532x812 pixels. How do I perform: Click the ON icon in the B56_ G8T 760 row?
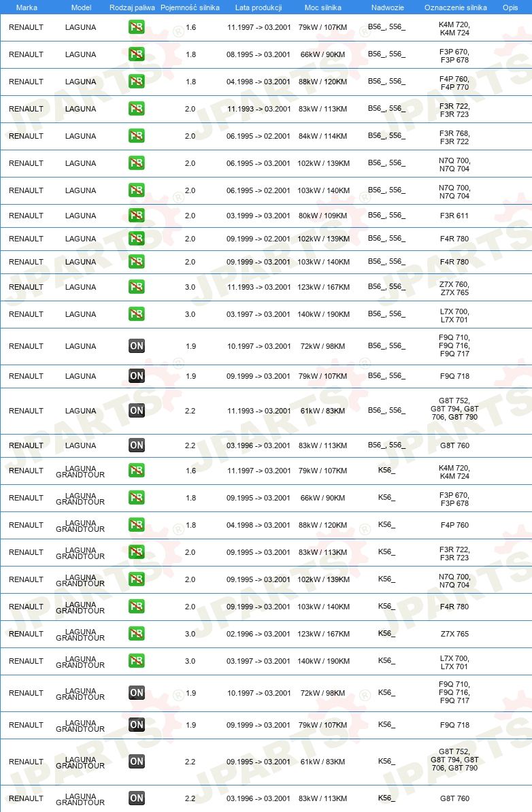[x=137, y=445]
